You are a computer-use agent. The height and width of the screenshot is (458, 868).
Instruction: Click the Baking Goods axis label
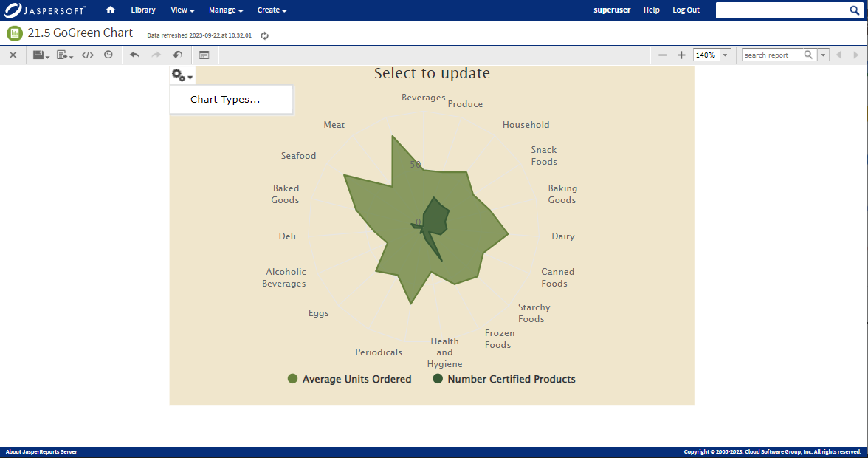[x=562, y=194]
